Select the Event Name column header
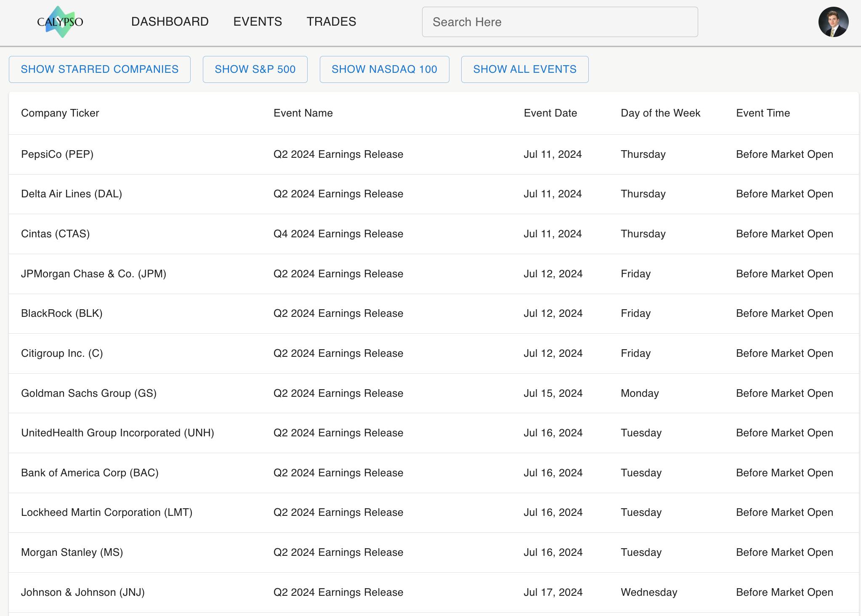 tap(303, 113)
